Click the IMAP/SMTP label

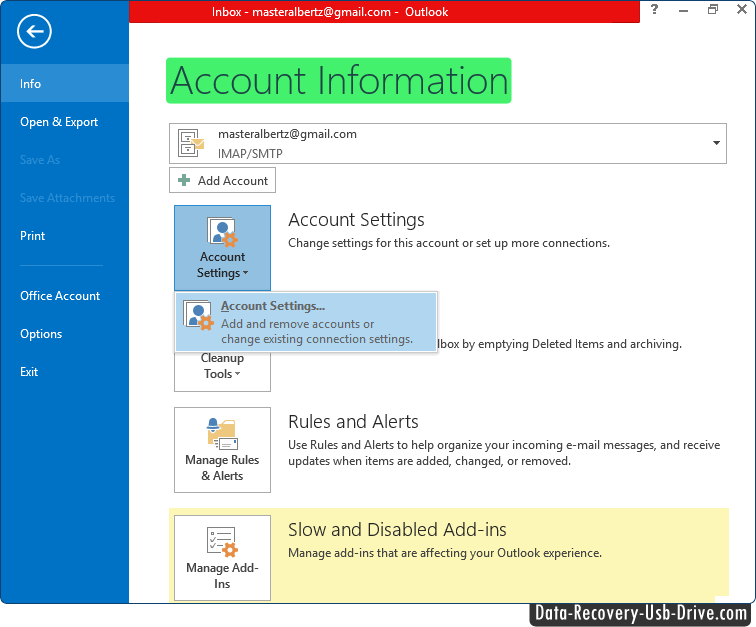click(250, 154)
